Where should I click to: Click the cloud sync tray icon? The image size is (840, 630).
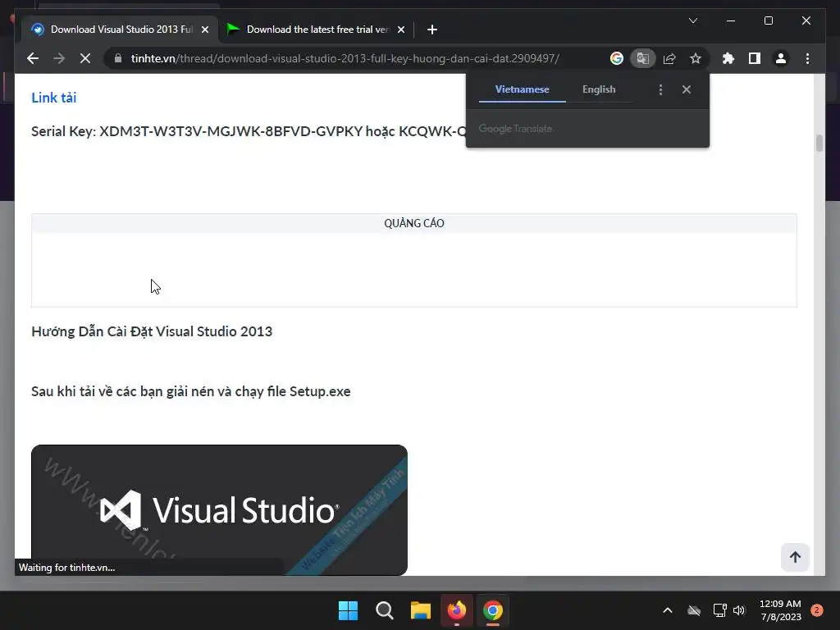coord(694,610)
